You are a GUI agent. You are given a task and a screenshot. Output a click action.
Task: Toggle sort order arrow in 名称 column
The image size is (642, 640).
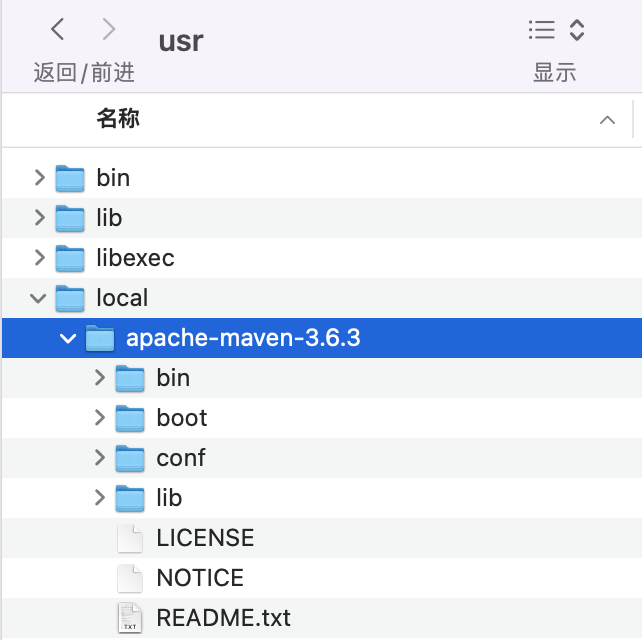point(607,120)
